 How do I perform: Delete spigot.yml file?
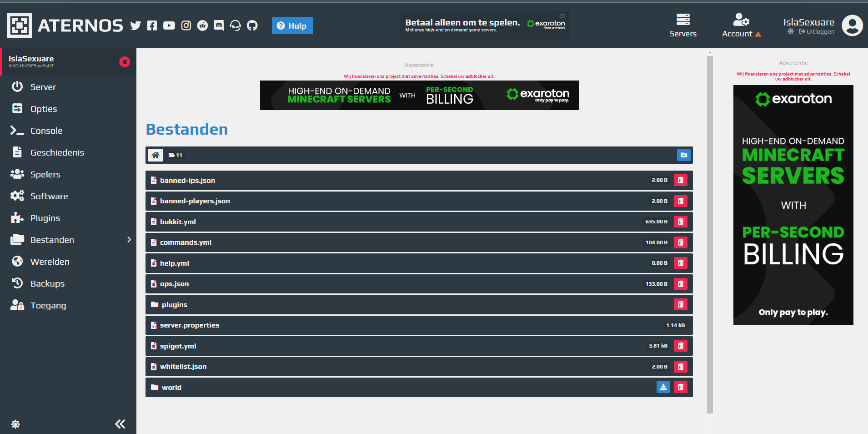(x=681, y=346)
